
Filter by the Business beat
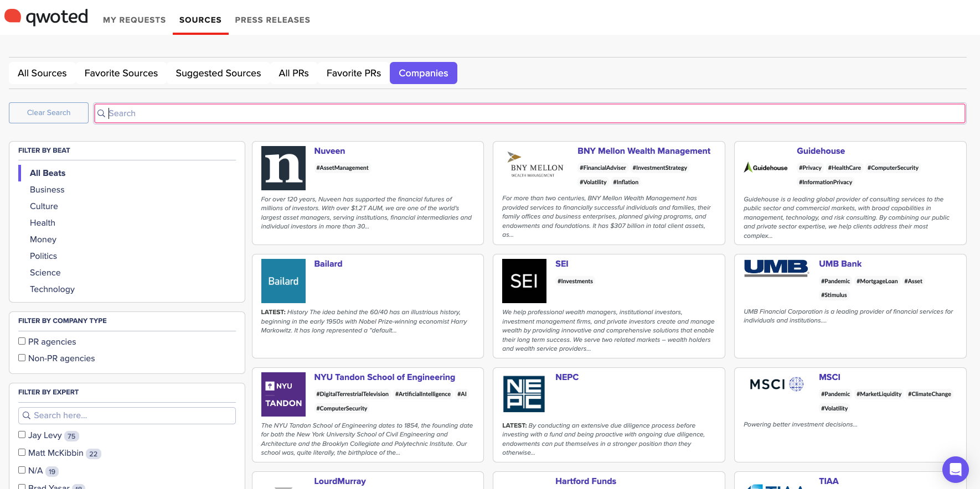tap(47, 190)
